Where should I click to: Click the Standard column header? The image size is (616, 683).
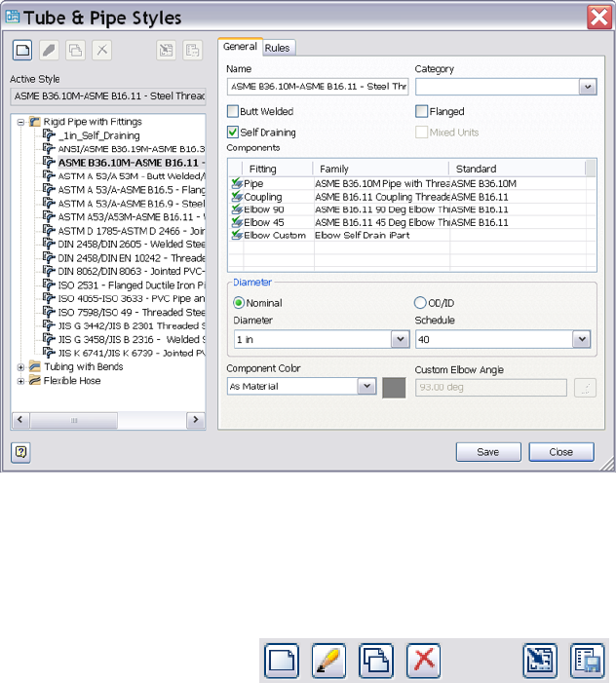coord(518,169)
